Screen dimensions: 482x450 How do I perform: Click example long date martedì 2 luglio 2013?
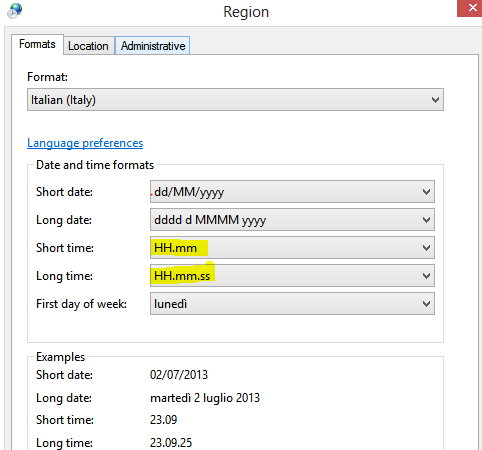pos(205,398)
